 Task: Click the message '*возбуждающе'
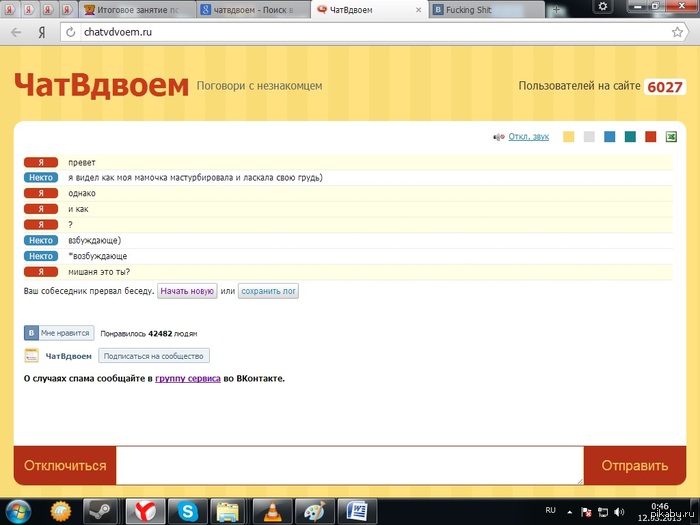97,256
